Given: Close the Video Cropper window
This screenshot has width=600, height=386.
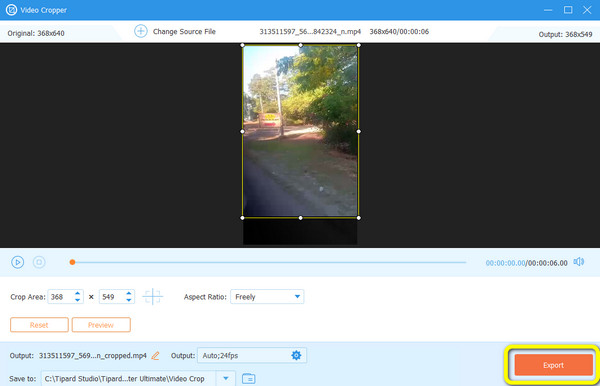Looking at the screenshot, I should [587, 10].
